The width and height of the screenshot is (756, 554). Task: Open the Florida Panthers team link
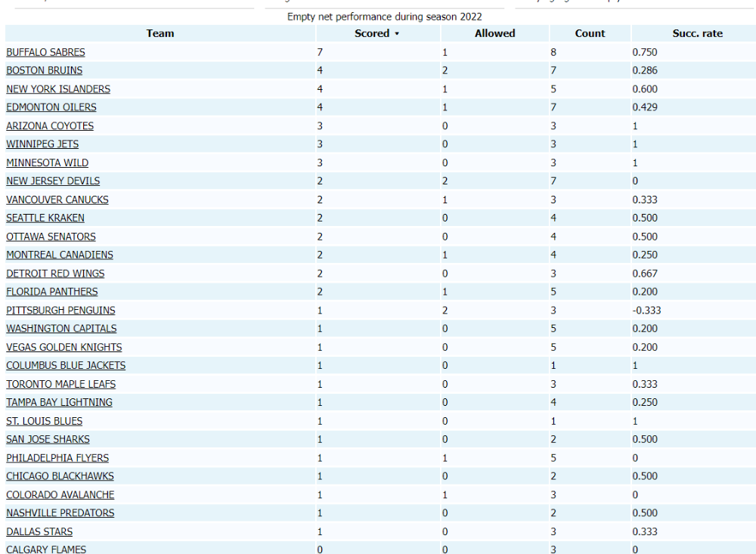tap(52, 292)
